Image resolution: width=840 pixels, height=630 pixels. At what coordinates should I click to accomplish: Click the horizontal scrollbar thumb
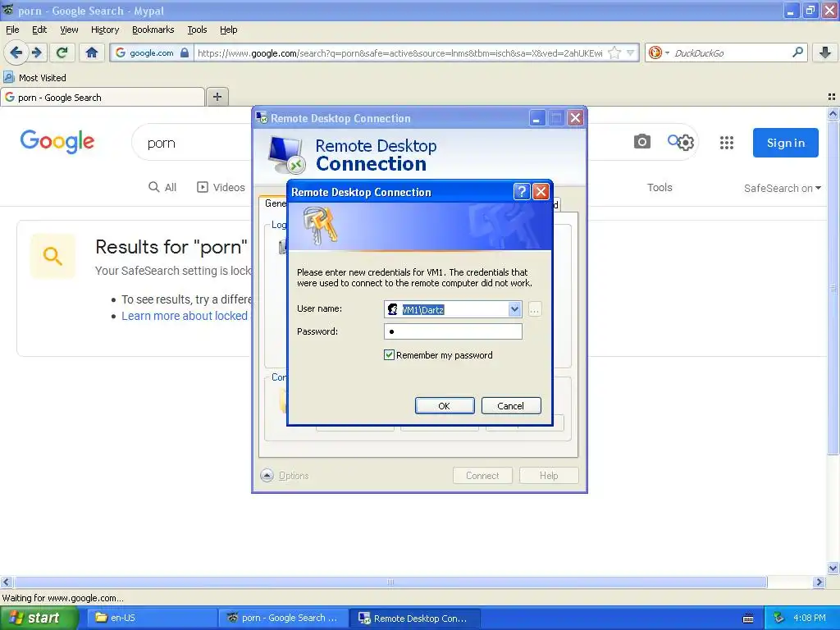pos(390,582)
